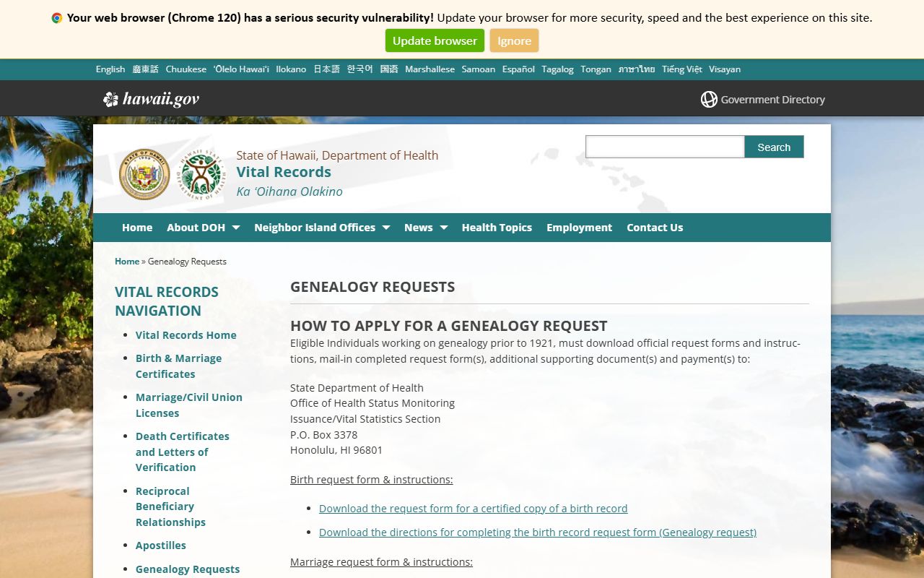Click the Home breadcrumb link

pyautogui.click(x=127, y=262)
